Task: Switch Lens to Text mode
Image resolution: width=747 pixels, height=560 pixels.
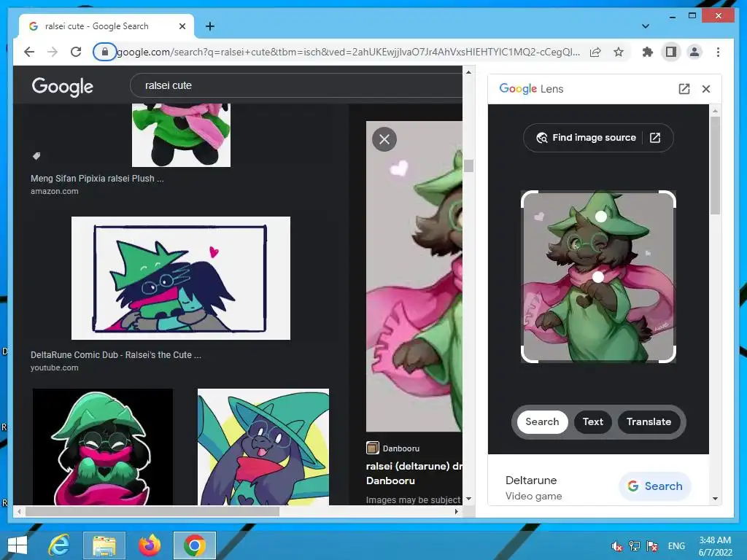Action: (x=593, y=422)
